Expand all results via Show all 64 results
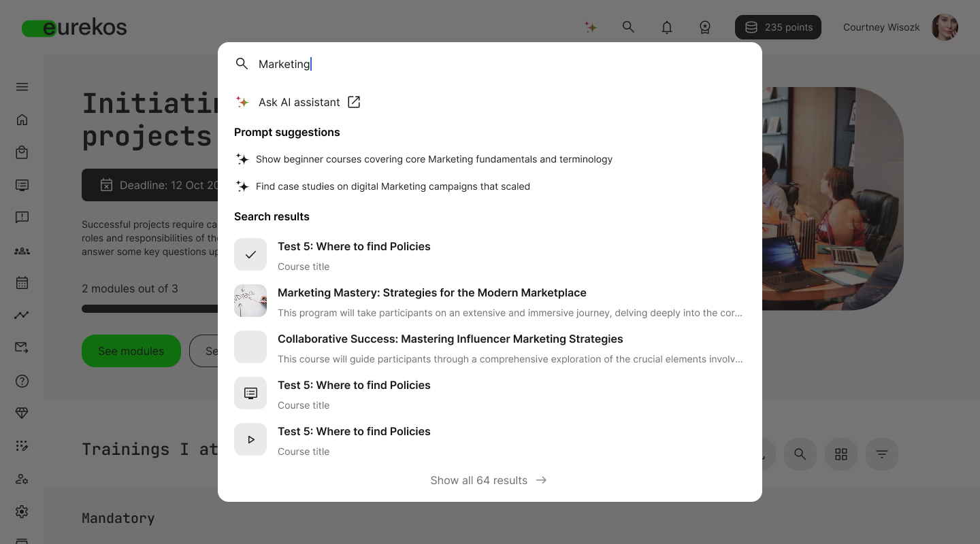The width and height of the screenshot is (980, 544). point(489,480)
